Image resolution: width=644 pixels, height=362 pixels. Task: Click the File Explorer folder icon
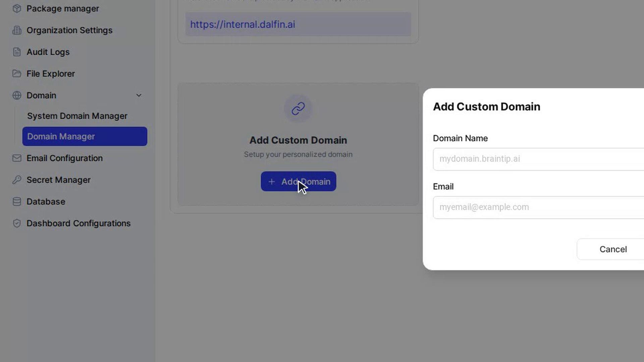17,74
